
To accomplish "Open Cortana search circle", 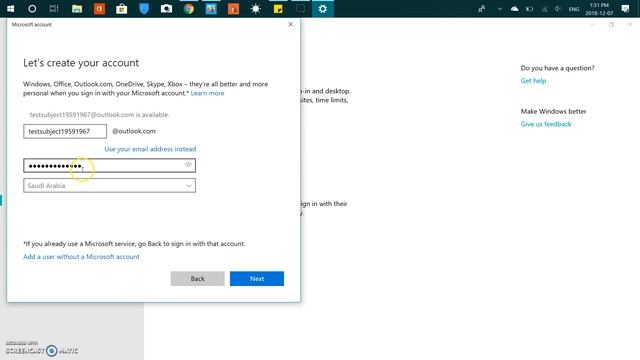I will (32, 9).
